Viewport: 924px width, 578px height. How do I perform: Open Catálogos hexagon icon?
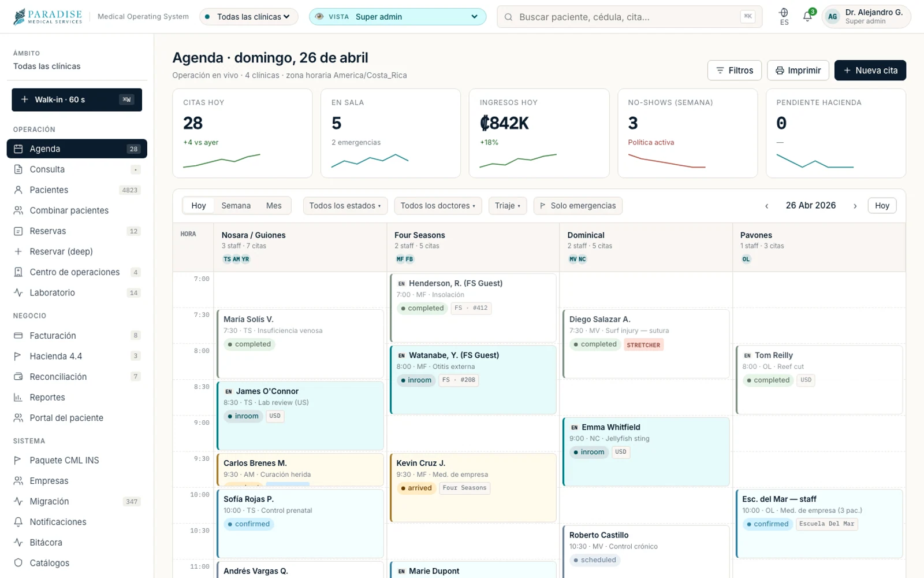click(18, 563)
